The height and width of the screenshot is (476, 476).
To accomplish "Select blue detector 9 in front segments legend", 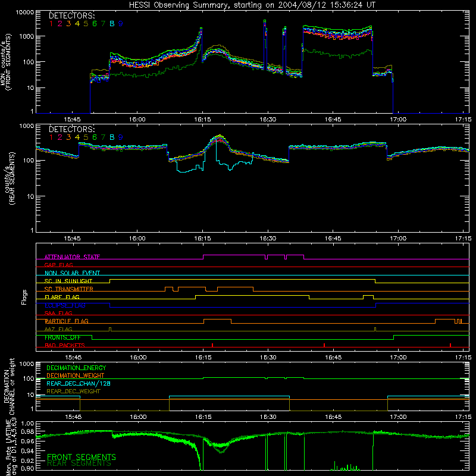I will click(121, 24).
